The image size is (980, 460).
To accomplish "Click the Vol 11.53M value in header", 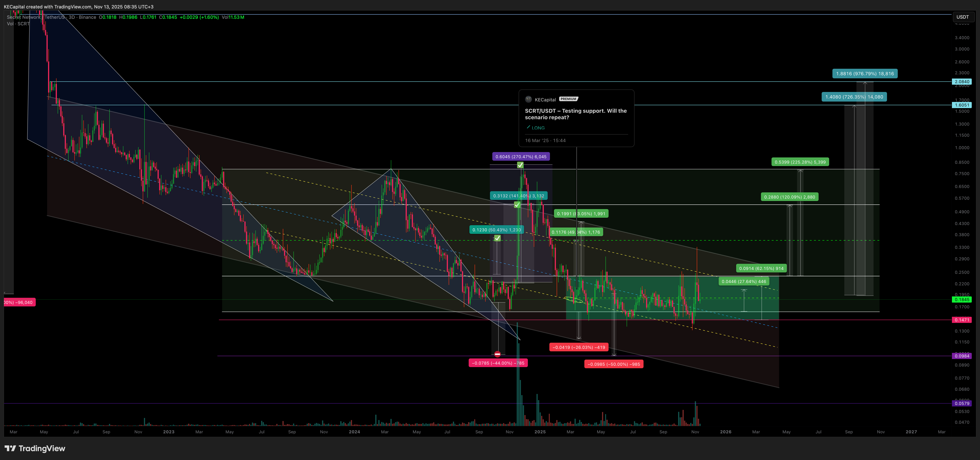I will 233,17.
